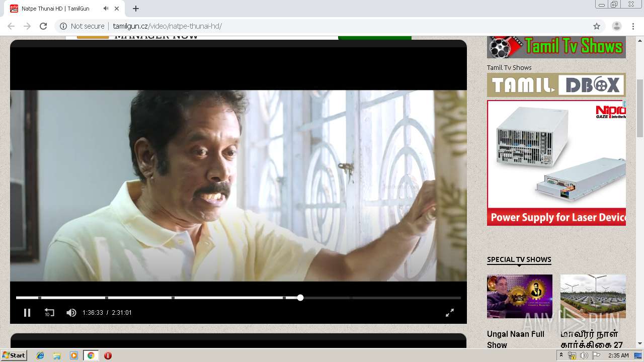
Task: Open Opera browser taskbar icon
Action: [108, 355]
